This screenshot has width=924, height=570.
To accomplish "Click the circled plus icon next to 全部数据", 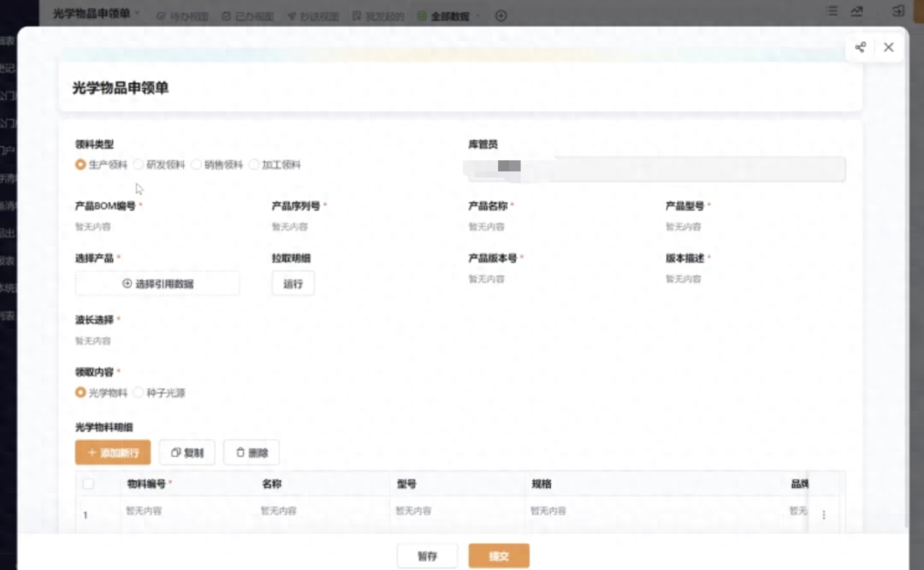I will coord(500,15).
